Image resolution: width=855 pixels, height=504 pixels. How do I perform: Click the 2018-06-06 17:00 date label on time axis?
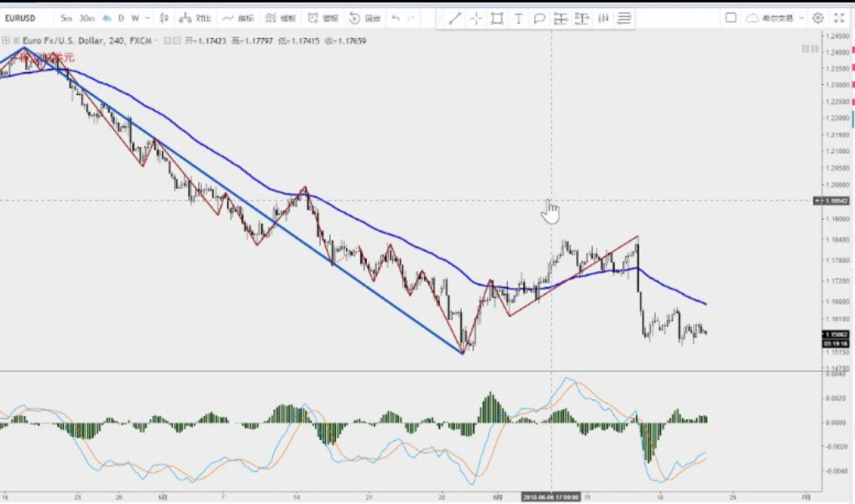tap(551, 497)
